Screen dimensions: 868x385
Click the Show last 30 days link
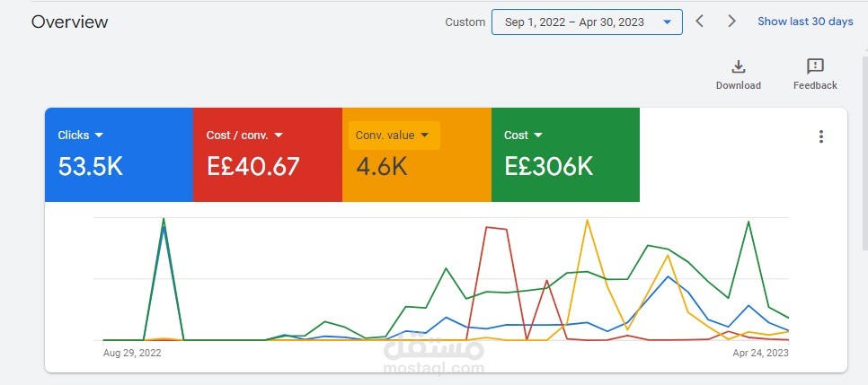(x=805, y=22)
